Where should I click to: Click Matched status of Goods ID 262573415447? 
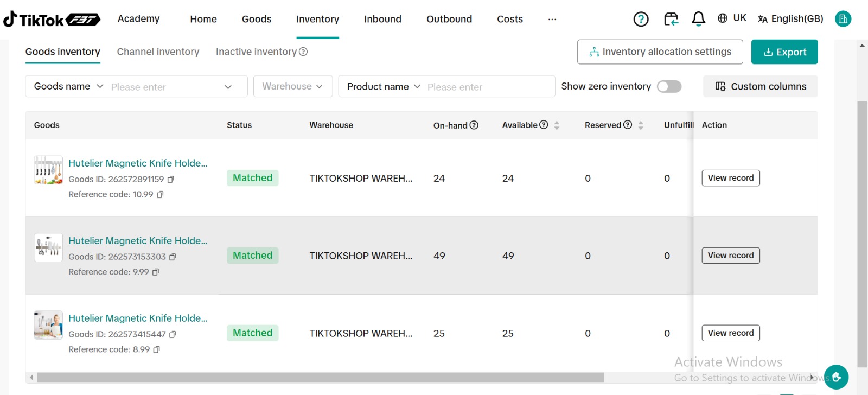(x=252, y=333)
